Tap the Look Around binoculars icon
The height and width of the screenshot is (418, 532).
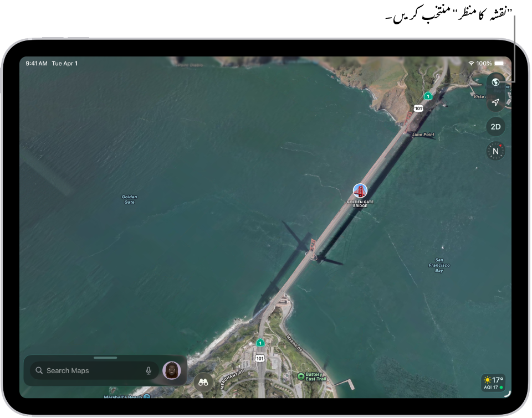(x=203, y=383)
